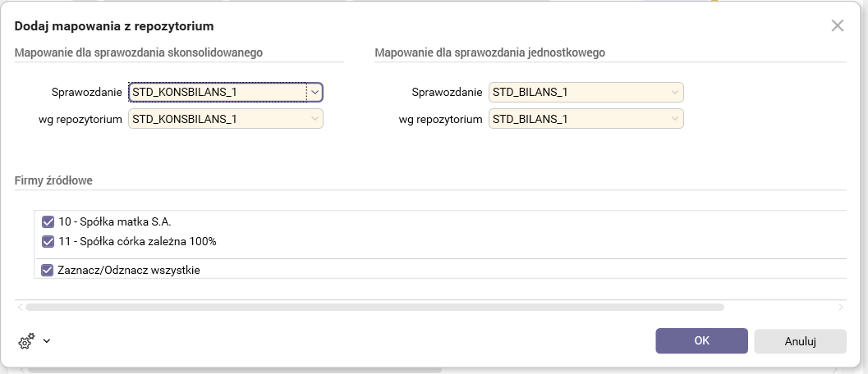
Task: Toggle Zaznacz/Odznacz wszystkie checkbox
Action: pyautogui.click(x=48, y=270)
